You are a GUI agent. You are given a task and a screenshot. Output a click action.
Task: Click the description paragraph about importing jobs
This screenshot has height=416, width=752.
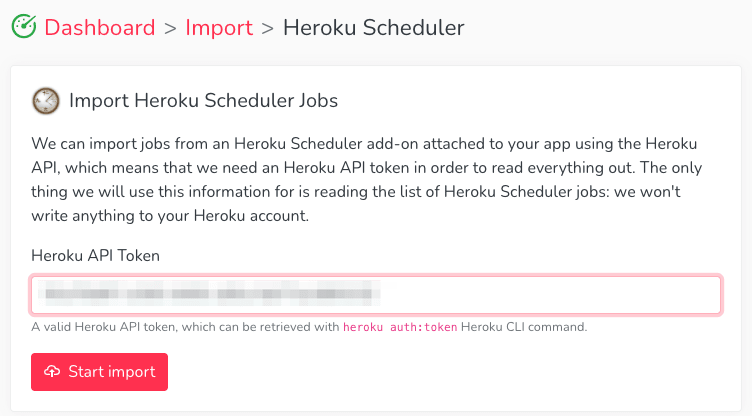click(x=367, y=179)
